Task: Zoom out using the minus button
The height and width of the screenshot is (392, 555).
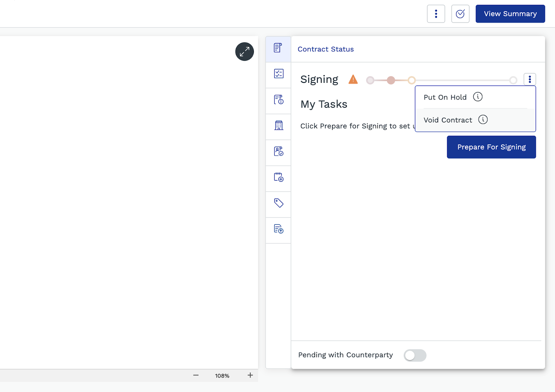Action: (x=196, y=375)
